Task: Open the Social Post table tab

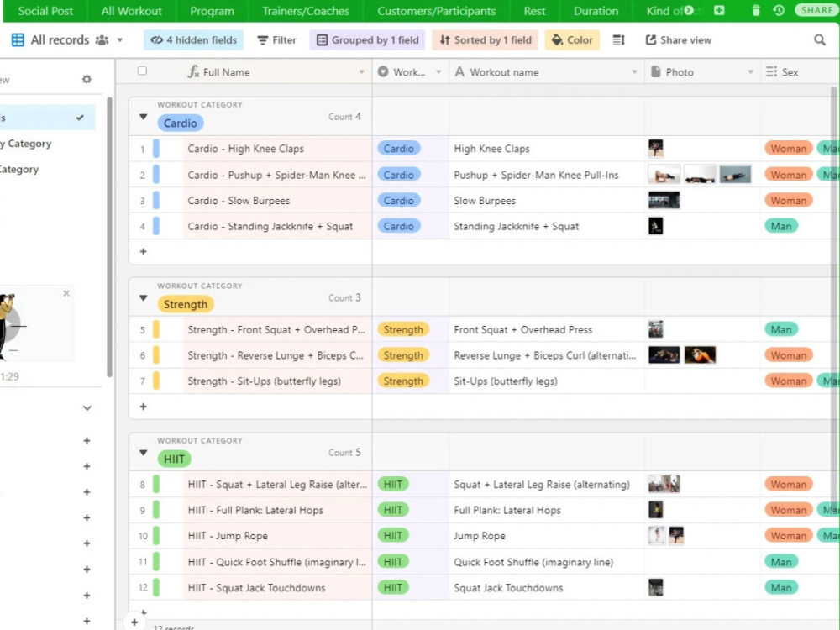Action: 45,11
